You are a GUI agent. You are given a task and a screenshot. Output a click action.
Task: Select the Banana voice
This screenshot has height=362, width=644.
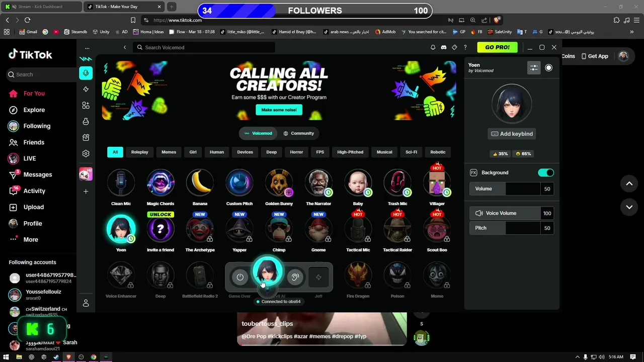[x=200, y=188]
